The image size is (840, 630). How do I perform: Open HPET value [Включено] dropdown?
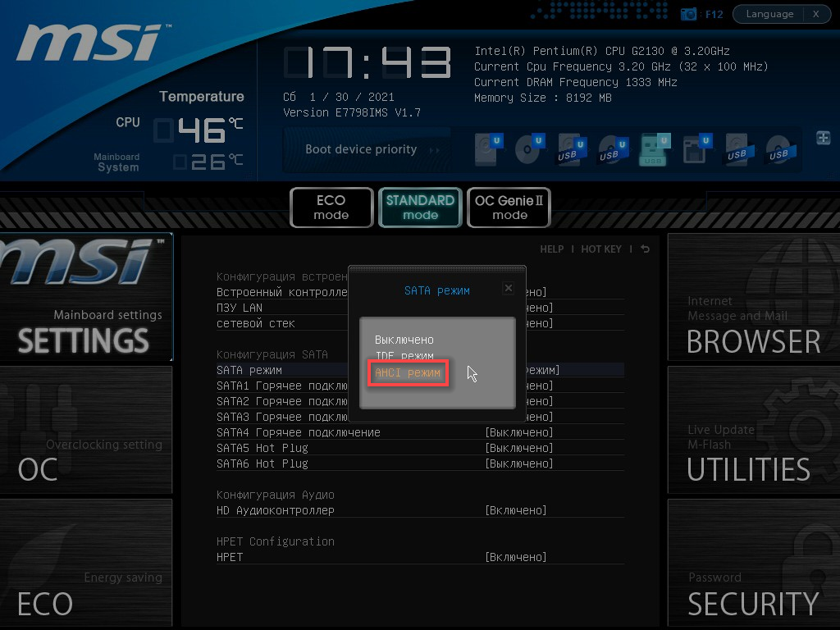point(515,557)
